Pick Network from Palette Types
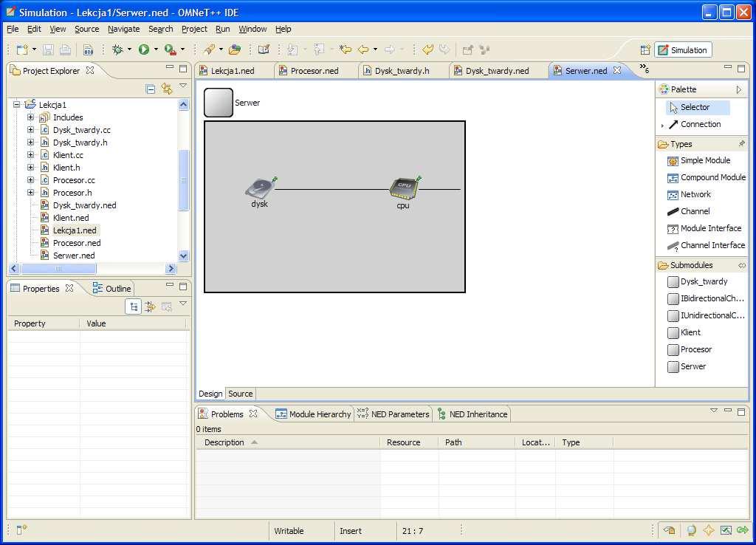This screenshot has width=756, height=545. coord(689,194)
